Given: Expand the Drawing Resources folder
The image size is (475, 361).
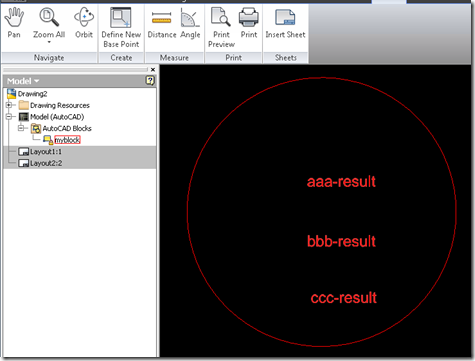Looking at the screenshot, I should [x=9, y=105].
